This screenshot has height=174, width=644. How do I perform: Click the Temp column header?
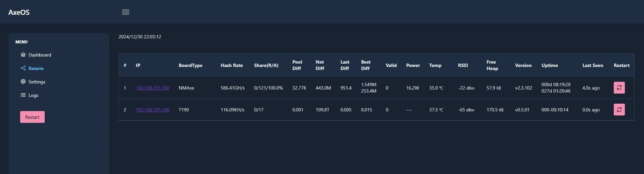pyautogui.click(x=435, y=65)
